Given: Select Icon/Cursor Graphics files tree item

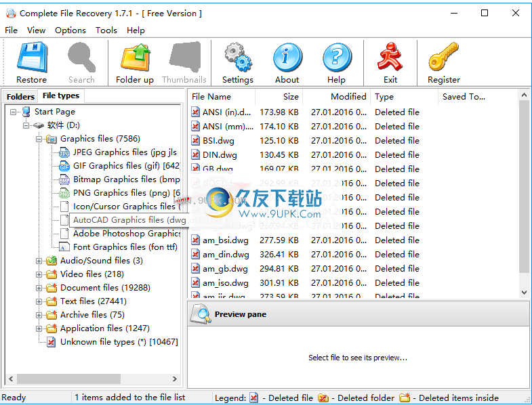Looking at the screenshot, I should click(x=127, y=207).
